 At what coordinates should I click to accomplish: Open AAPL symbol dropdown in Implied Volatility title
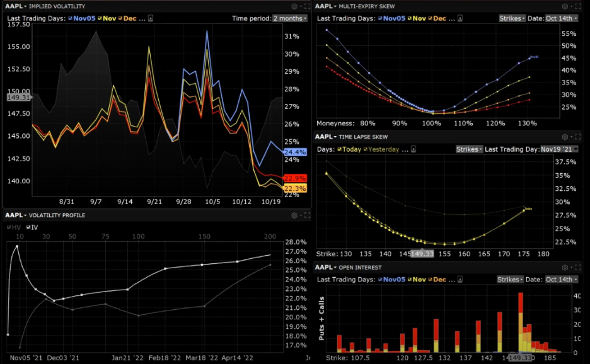(x=15, y=6)
